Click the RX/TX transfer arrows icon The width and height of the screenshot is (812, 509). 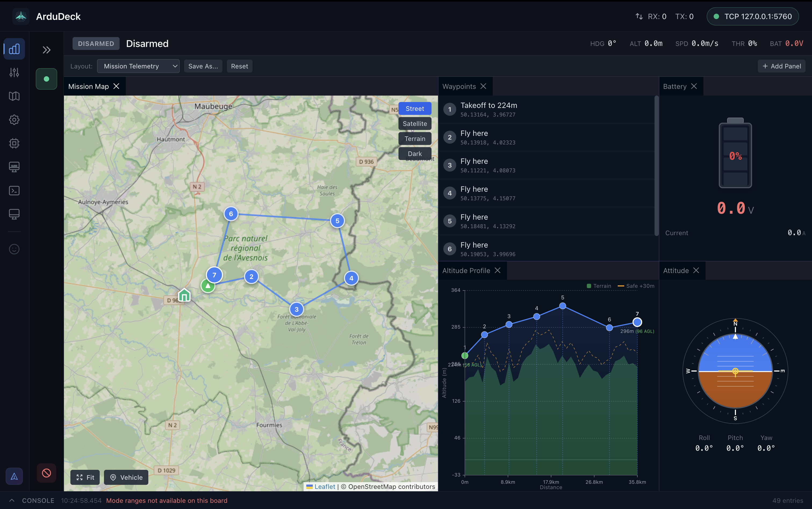[639, 16]
